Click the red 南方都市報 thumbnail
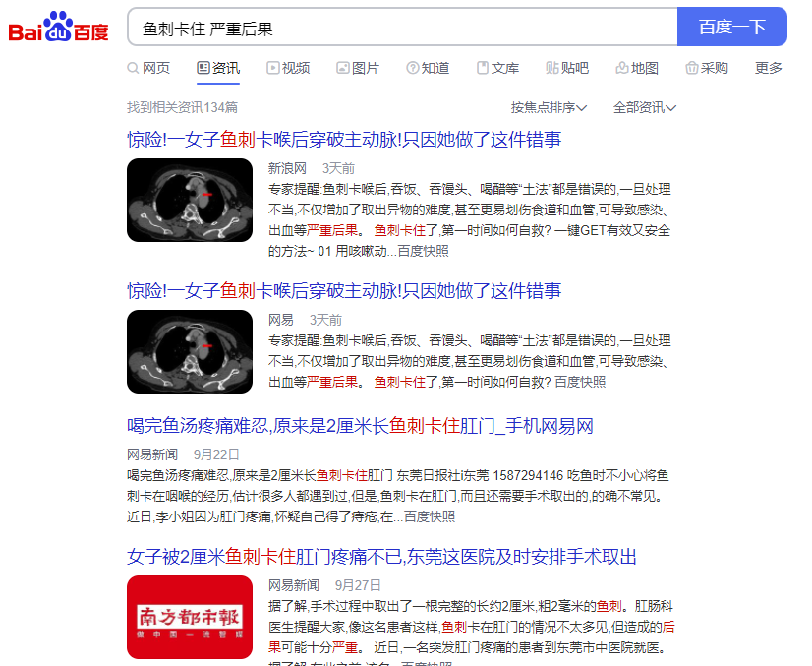This screenshot has width=812, height=666. pos(190,617)
